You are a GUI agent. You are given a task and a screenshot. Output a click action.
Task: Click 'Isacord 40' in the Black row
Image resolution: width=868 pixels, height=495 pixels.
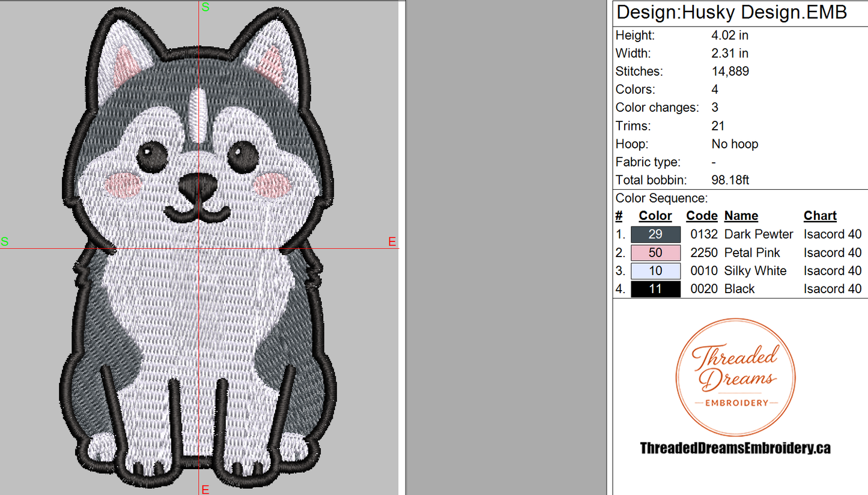click(x=833, y=289)
